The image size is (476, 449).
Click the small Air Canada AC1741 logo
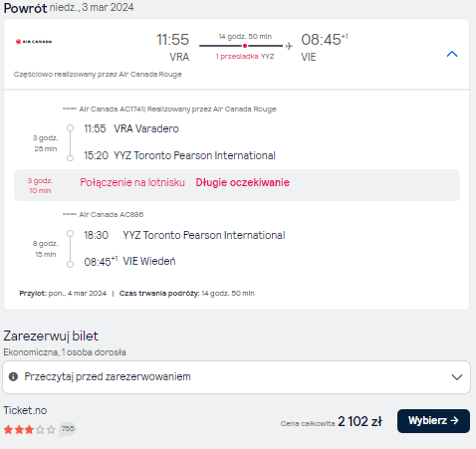70,109
